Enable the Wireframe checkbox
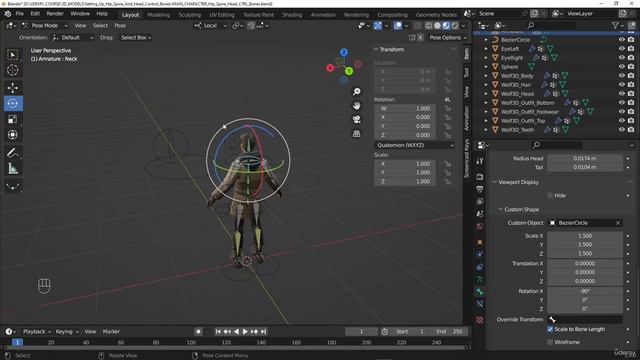 [550, 342]
